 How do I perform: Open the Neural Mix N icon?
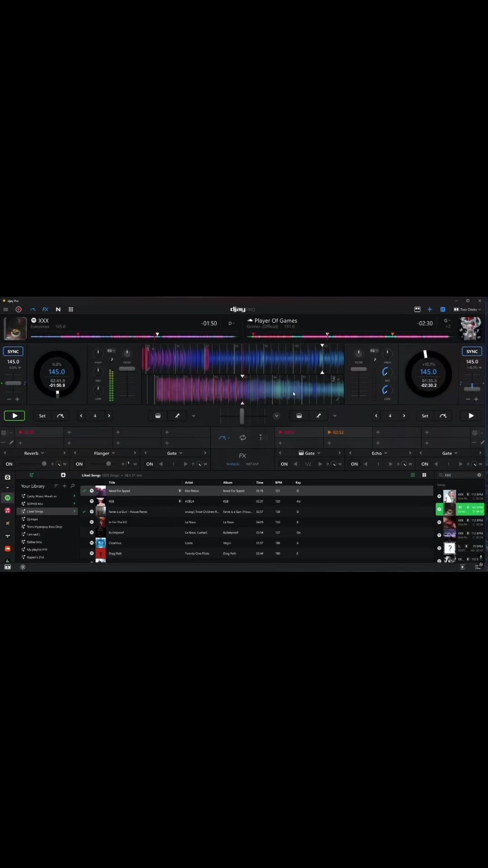coord(58,310)
